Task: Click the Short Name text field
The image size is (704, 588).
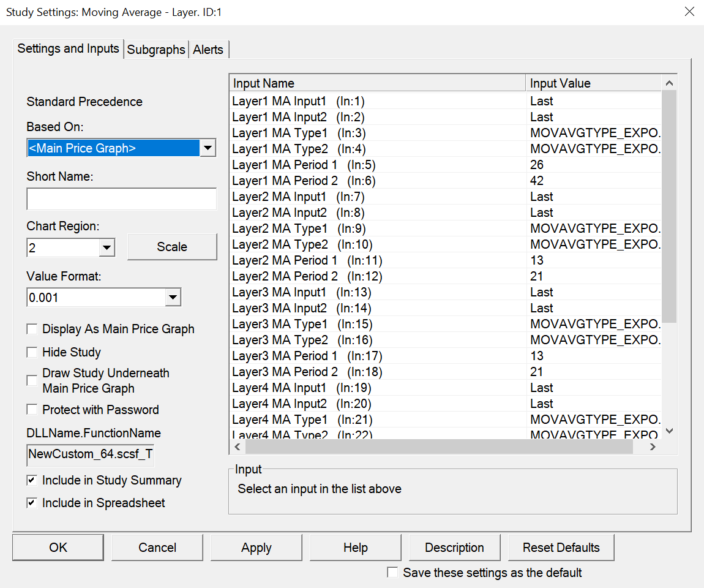Action: pos(121,199)
